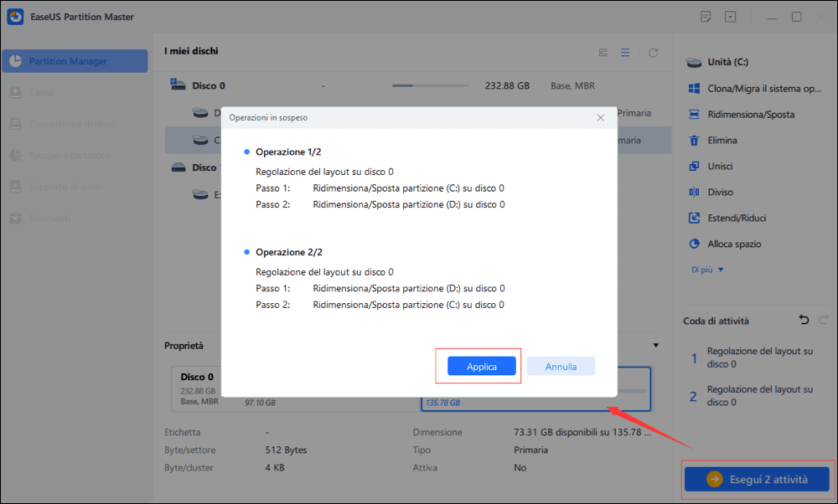
Task: Click the Estendi/Riduci icon
Action: point(694,218)
